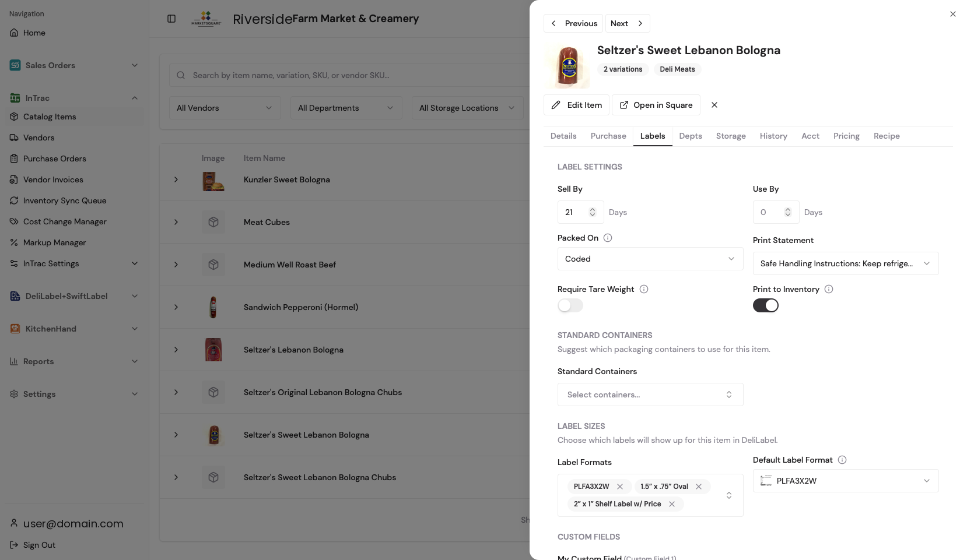The height and width of the screenshot is (560, 967).
Task: Open the All Storage Locations dropdown
Action: click(x=468, y=108)
